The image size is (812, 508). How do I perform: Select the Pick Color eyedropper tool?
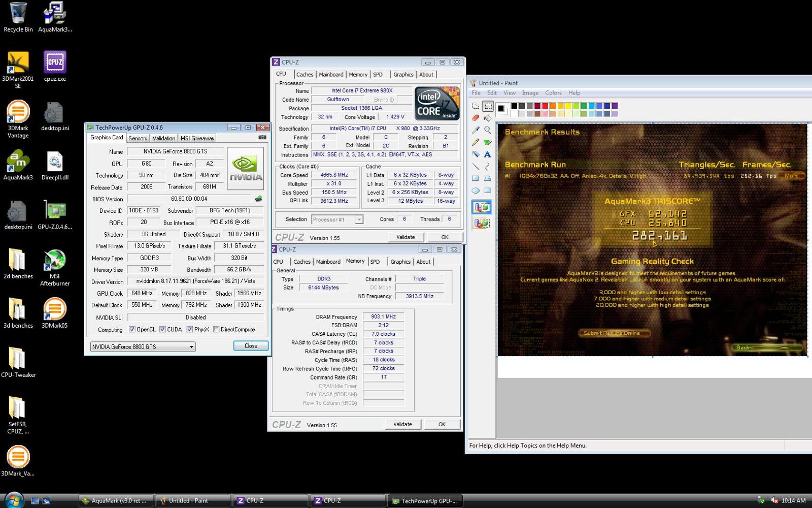click(x=476, y=130)
